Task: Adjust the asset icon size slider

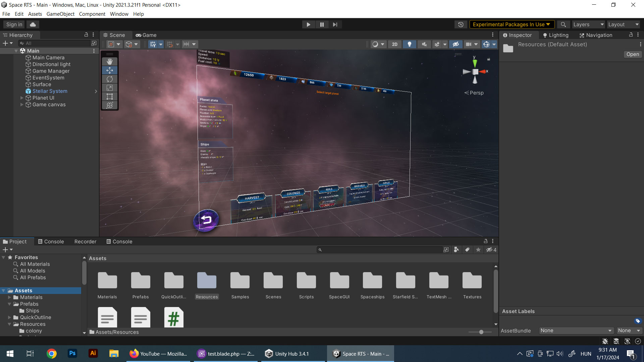Action: (481, 332)
